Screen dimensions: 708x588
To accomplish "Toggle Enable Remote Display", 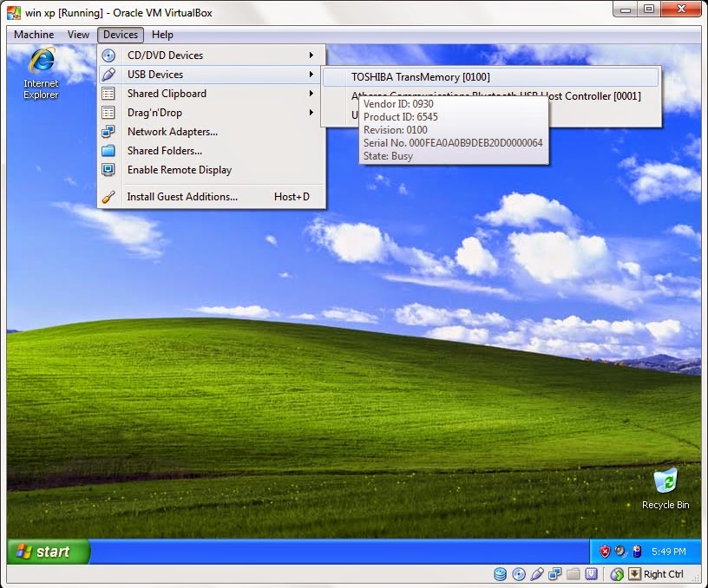I will tap(212, 170).
